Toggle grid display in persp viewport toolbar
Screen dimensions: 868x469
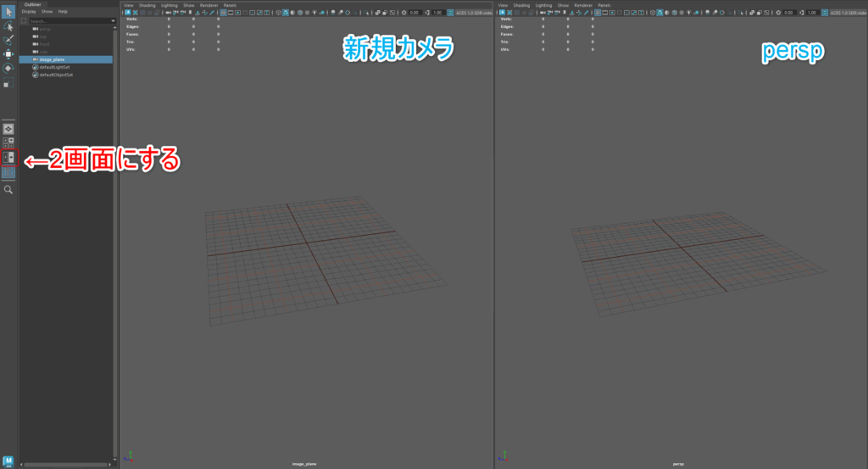click(x=598, y=12)
